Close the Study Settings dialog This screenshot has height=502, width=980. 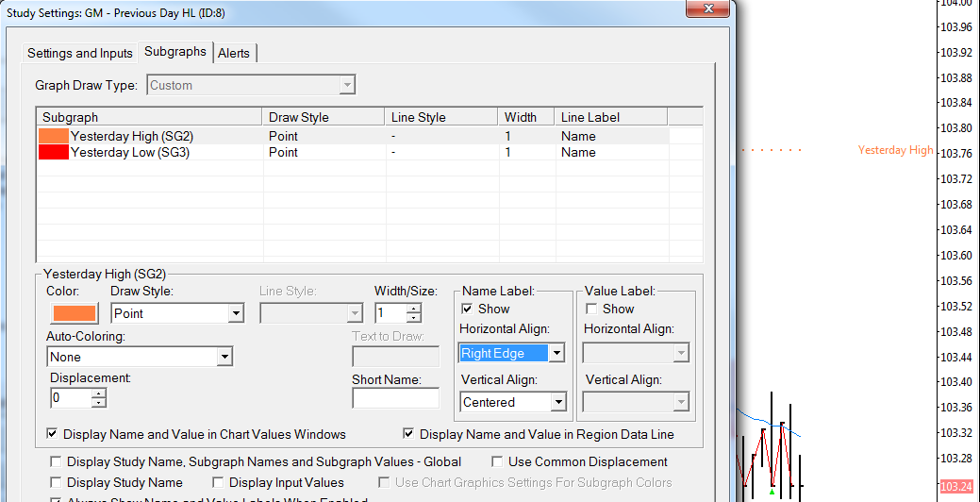(707, 8)
